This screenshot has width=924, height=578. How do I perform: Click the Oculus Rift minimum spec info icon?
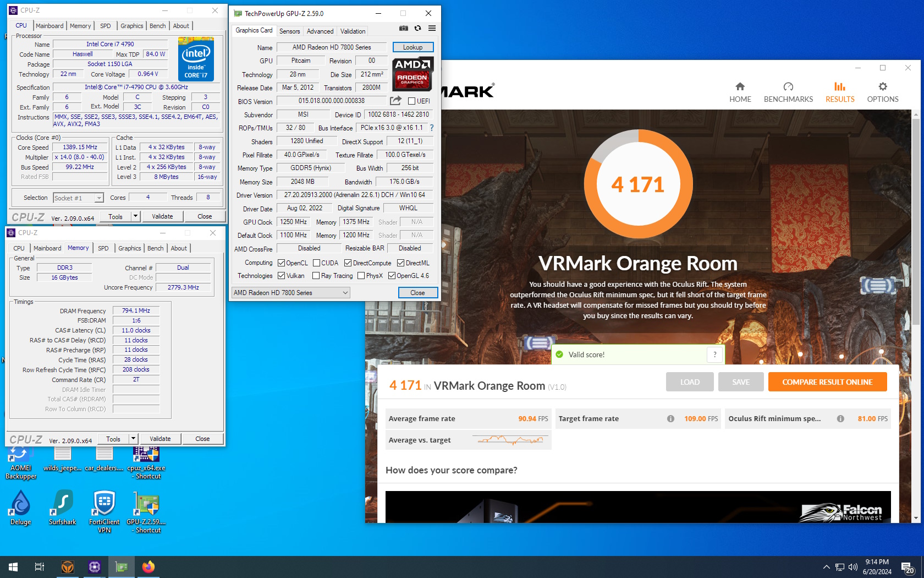point(840,419)
